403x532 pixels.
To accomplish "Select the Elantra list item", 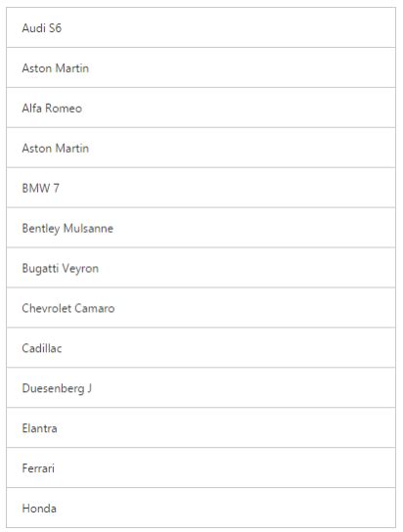I will (201, 427).
